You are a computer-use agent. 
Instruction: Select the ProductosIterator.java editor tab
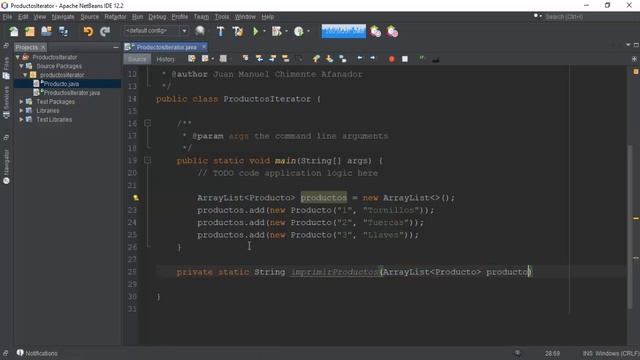(166, 47)
